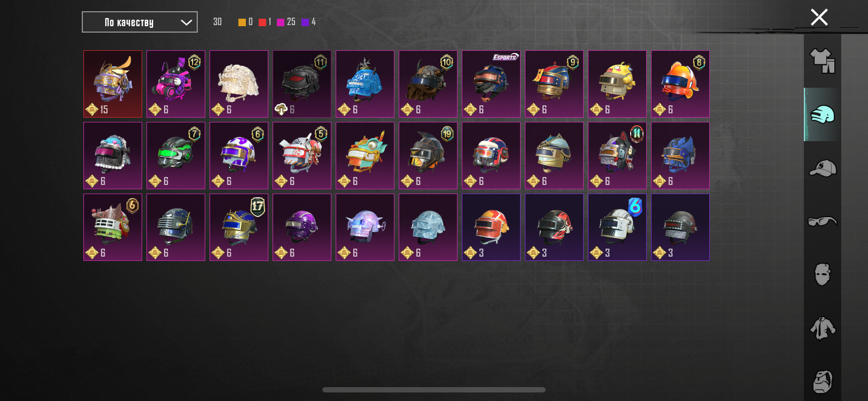
Task: Close the inventory with the X icon
Action: (x=819, y=17)
